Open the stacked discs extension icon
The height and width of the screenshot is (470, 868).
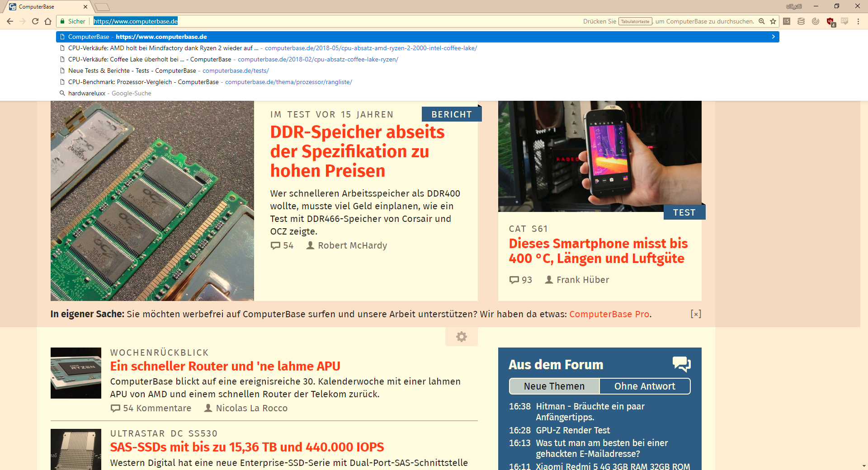pos(801,21)
